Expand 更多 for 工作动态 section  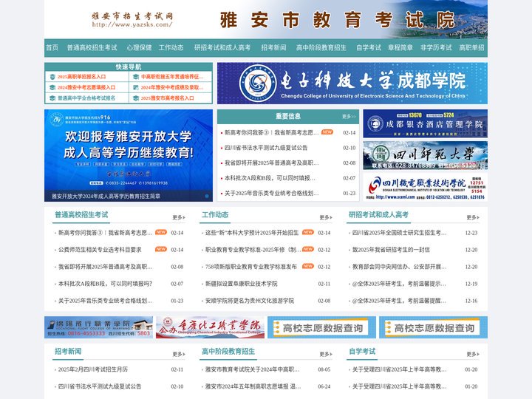(x=326, y=217)
